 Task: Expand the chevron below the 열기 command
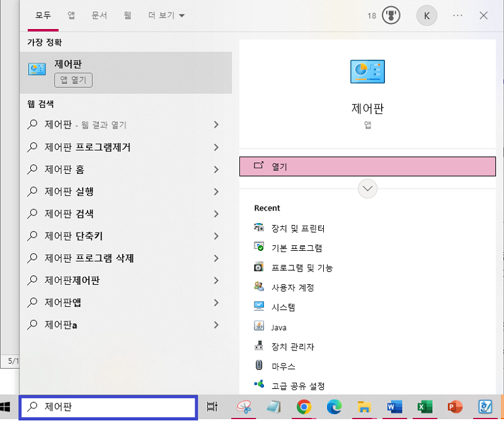367,188
